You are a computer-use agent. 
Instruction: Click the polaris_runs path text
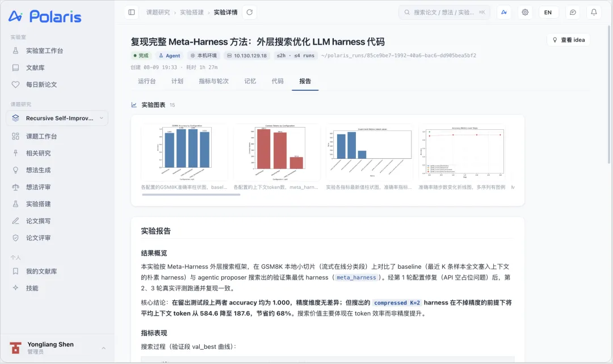pyautogui.click(x=399, y=56)
